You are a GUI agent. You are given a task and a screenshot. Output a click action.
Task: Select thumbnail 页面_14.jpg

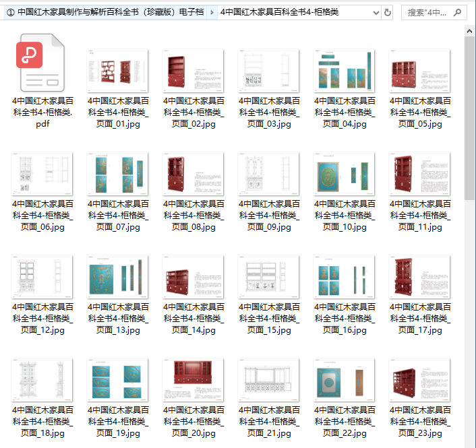(193, 278)
